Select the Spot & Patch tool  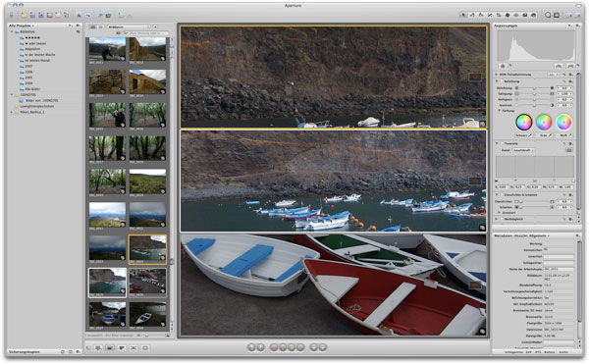[508, 15]
